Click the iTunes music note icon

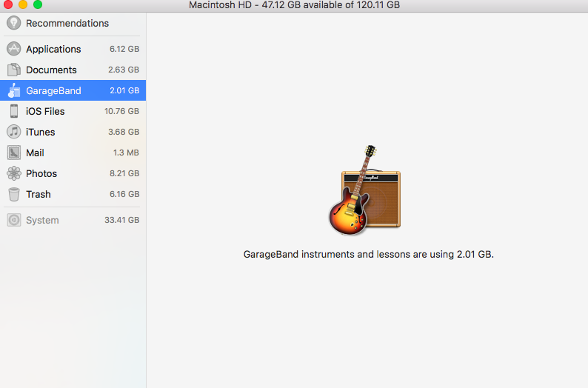[x=14, y=132]
